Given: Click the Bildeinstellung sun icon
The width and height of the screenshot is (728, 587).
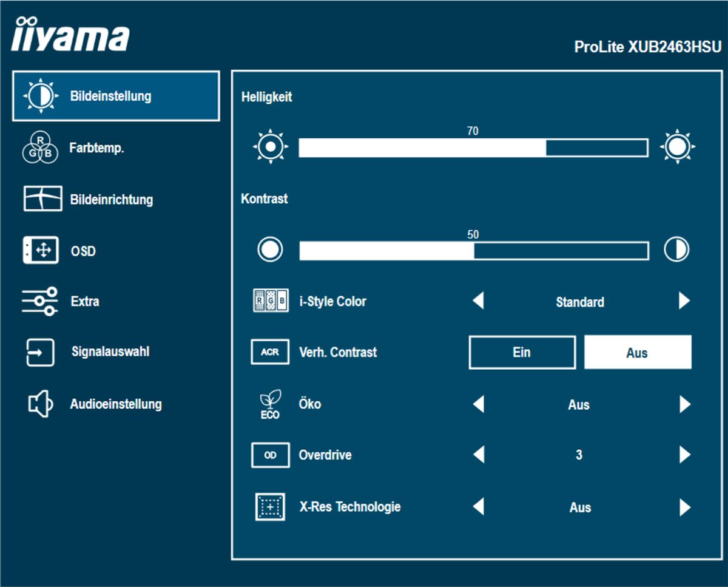Looking at the screenshot, I should (x=41, y=96).
